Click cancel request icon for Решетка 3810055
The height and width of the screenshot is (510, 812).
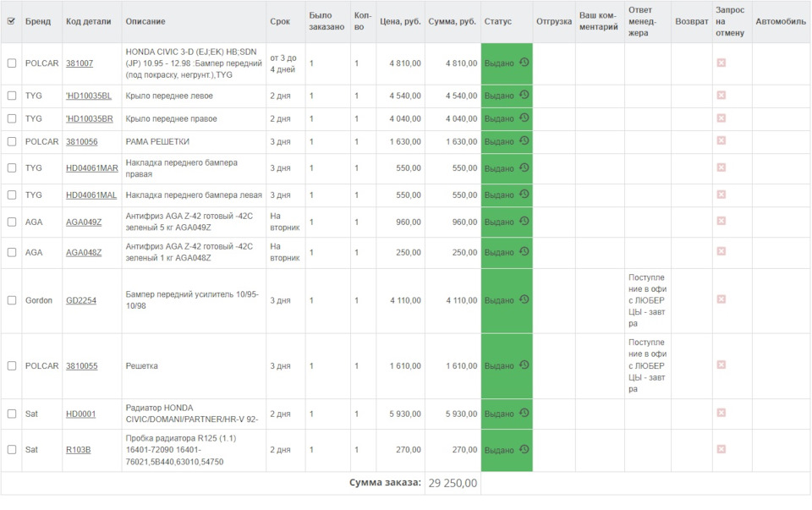click(x=721, y=365)
